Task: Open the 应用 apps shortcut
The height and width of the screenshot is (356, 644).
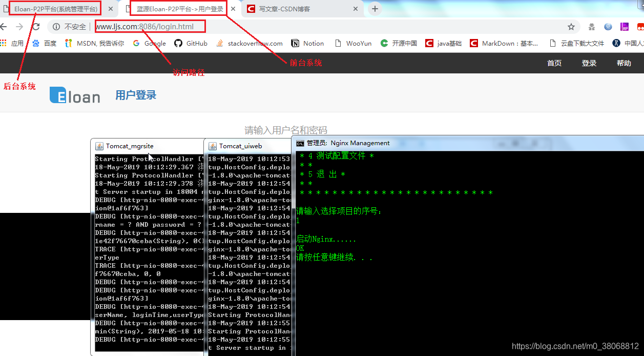Action: tap(12, 44)
